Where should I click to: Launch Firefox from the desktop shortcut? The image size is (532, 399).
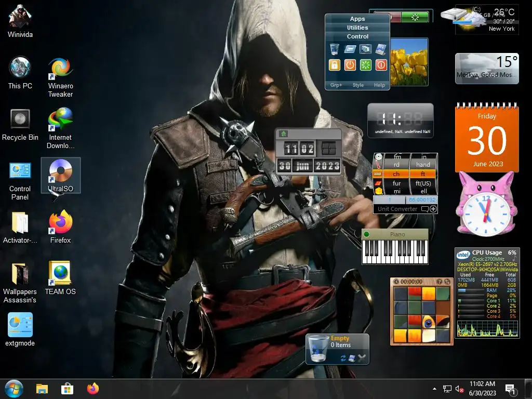pos(60,227)
